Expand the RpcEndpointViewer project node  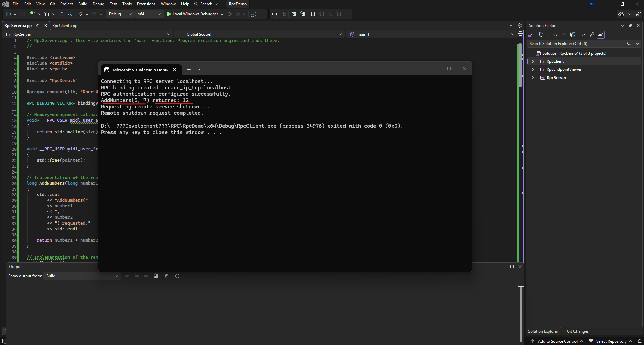point(533,69)
